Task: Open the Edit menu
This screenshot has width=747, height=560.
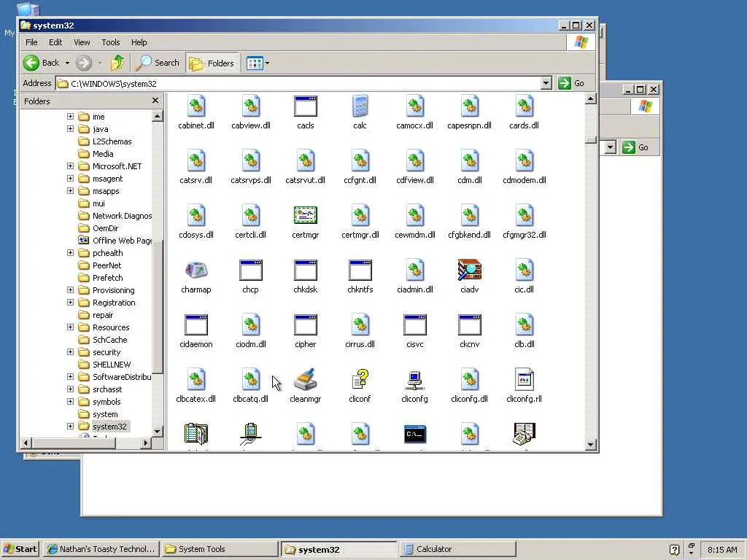Action: point(55,42)
